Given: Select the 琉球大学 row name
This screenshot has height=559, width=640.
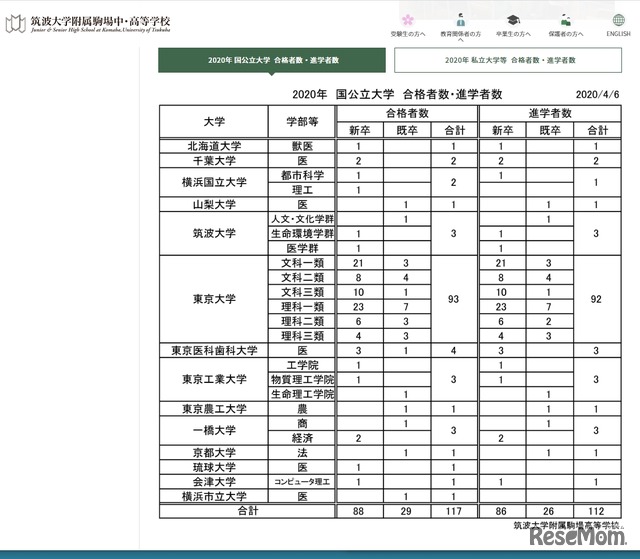Looking at the screenshot, I should click(214, 467).
